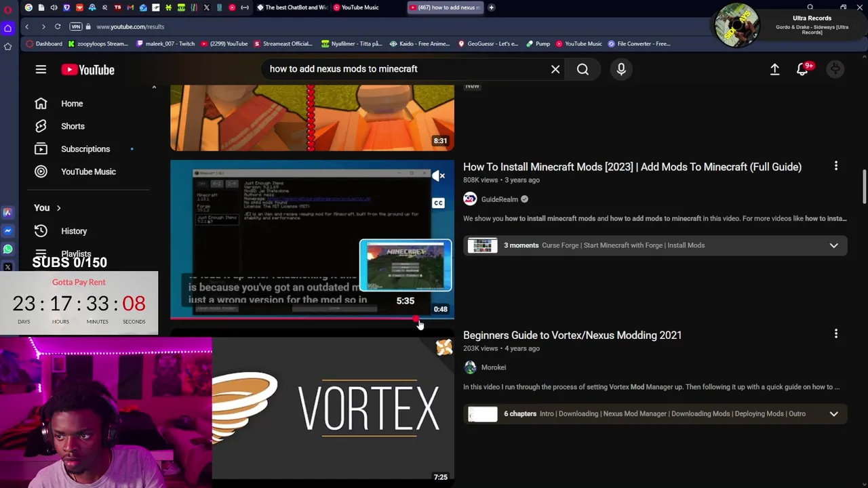Open the Opera sidebar star bookmarks icon
This screenshot has height=488, width=868.
(x=8, y=46)
